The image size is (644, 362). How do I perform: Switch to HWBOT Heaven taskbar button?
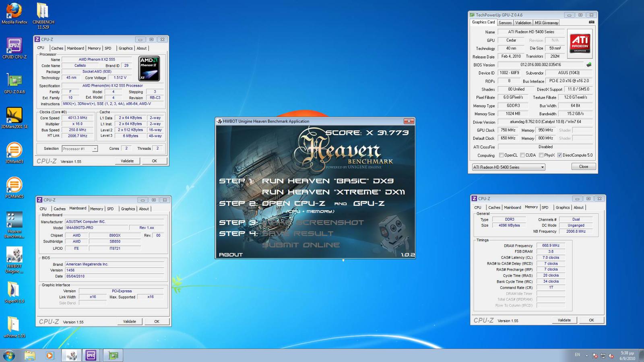pyautogui.click(x=72, y=356)
